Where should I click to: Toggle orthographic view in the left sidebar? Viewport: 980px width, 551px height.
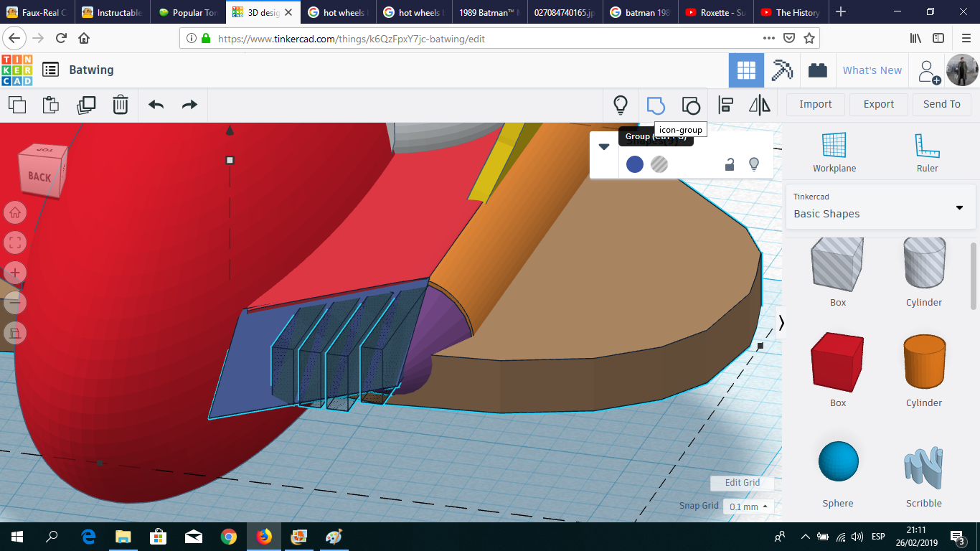[x=15, y=333]
